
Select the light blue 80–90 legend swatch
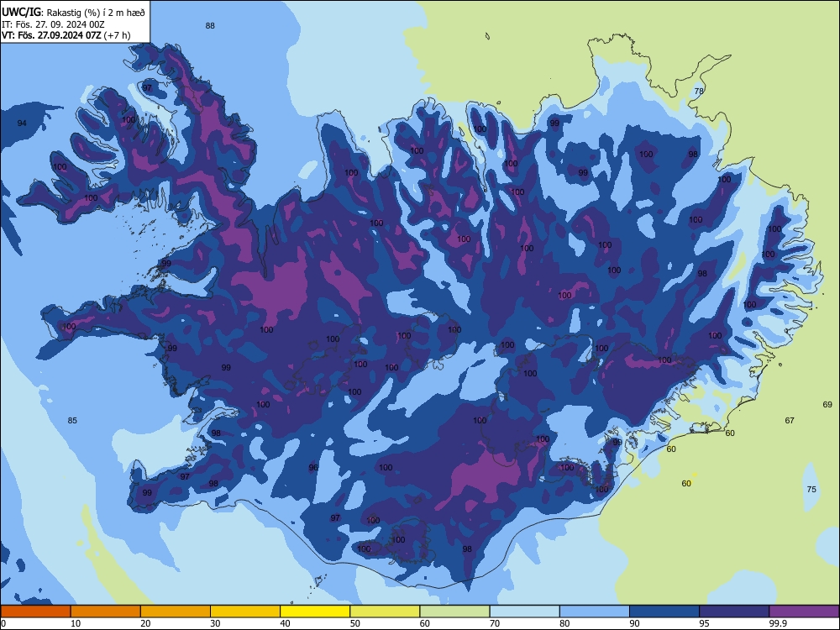tap(595, 612)
